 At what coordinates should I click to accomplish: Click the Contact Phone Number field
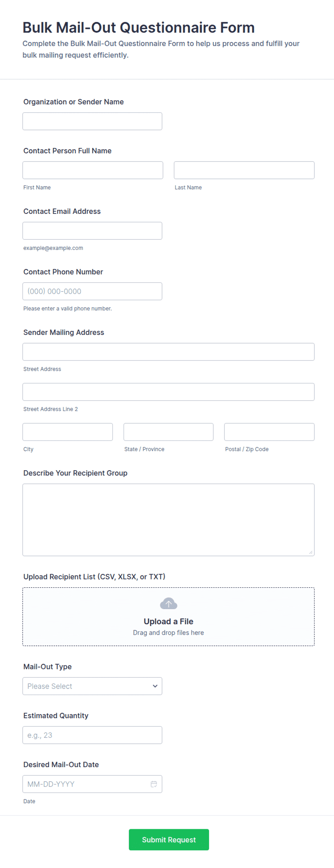click(92, 291)
